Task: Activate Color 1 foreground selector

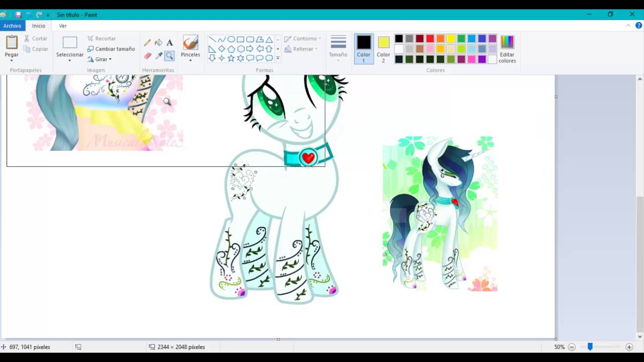Action: [363, 49]
